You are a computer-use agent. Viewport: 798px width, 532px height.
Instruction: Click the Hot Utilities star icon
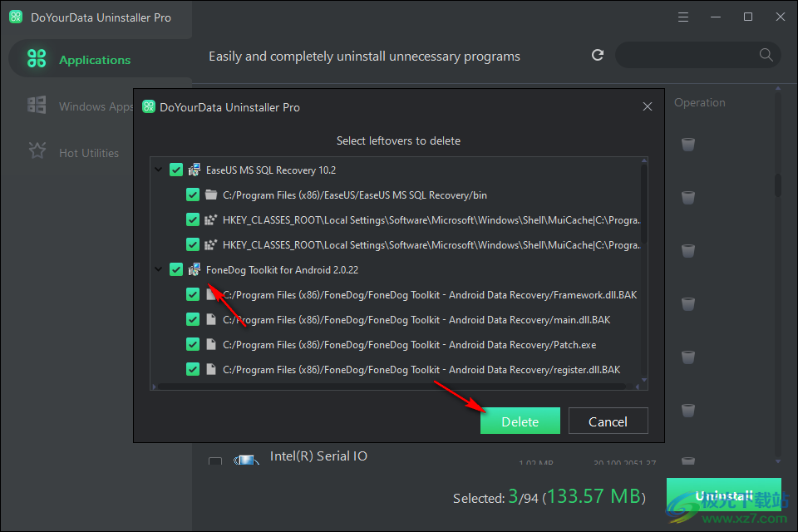37,150
